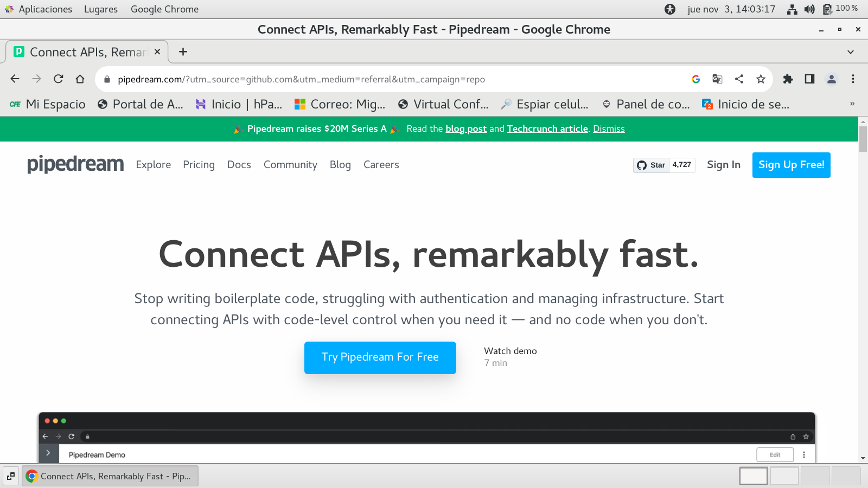Click the page vertical scrollbar thumb

point(863,139)
